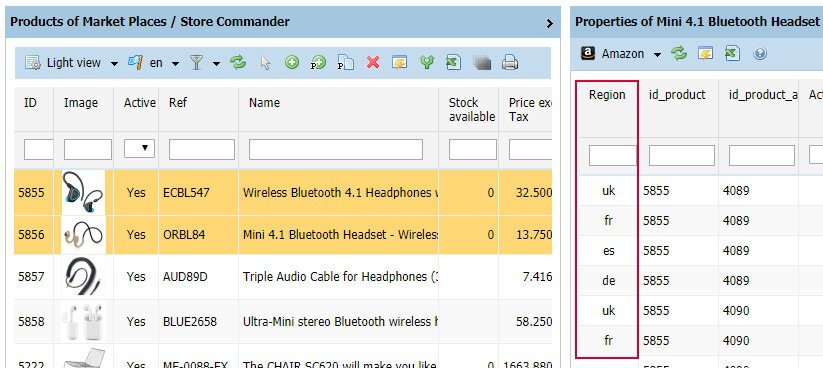The width and height of the screenshot is (823, 368).
Task: Collapse Products panel with header arrow
Action: [550, 23]
